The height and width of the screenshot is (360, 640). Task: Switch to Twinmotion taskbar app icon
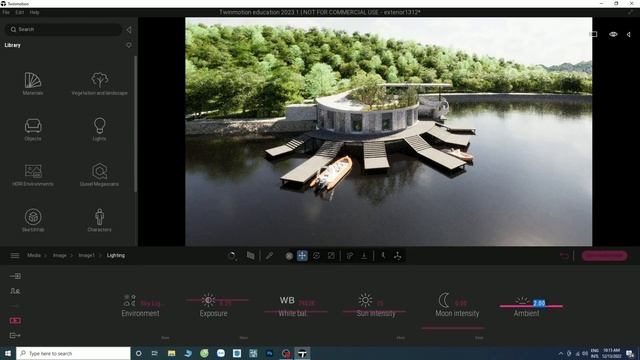302,353
